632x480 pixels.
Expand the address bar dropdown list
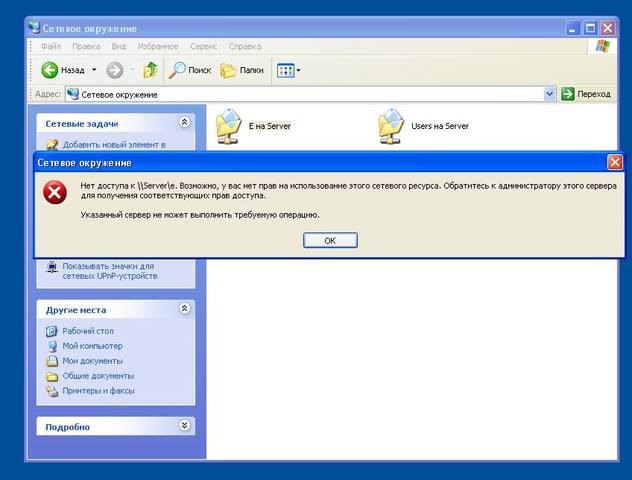pyautogui.click(x=550, y=94)
